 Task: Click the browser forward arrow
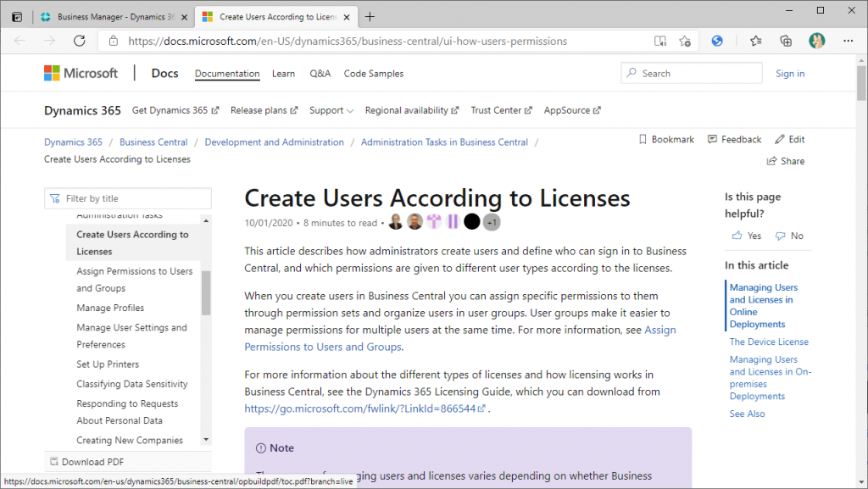pos(50,41)
